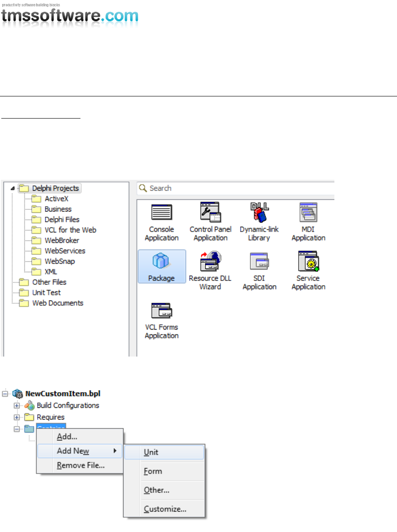This screenshot has height=532, width=397.
Task: Click the tmssoftware.com logo
Action: click(x=70, y=16)
